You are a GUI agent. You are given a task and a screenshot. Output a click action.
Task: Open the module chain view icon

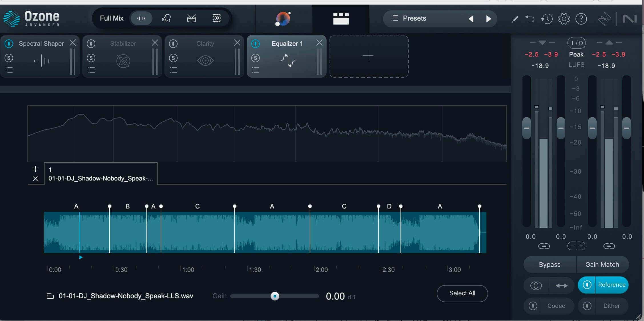point(341,19)
